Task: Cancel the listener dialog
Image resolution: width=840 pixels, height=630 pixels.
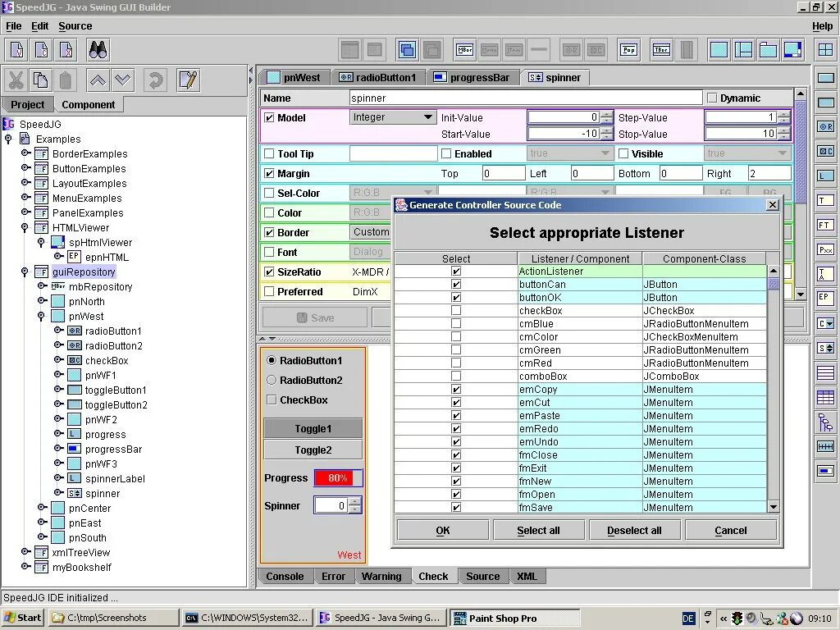Action: pos(731,531)
